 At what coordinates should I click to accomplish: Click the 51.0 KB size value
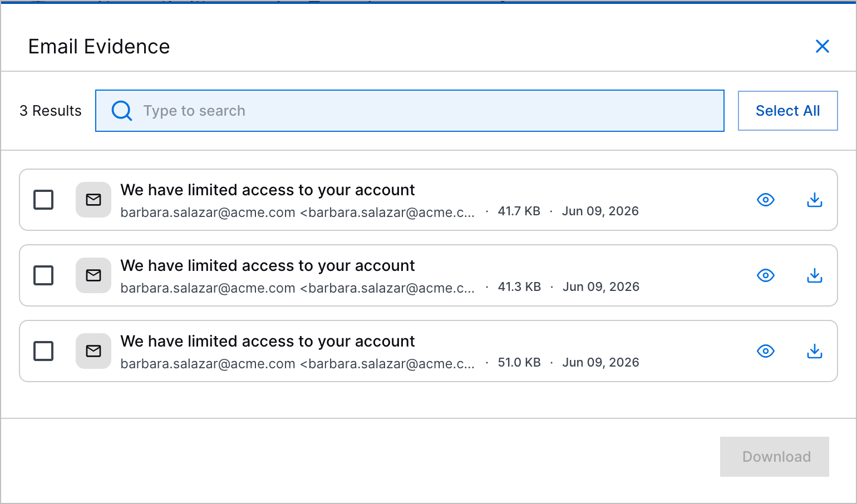519,363
